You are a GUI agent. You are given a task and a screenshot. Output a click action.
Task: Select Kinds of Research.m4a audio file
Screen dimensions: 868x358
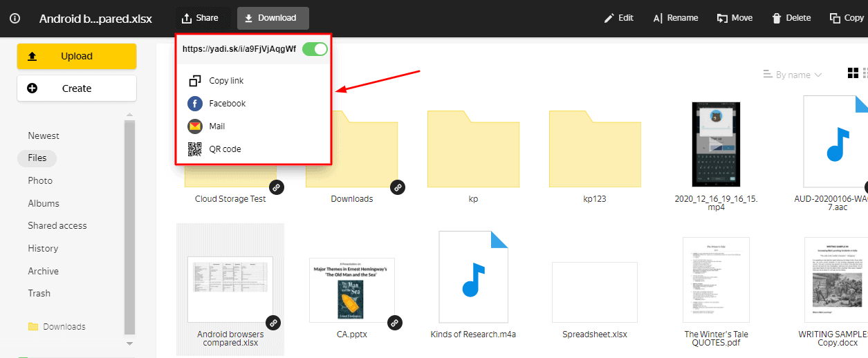pos(473,276)
